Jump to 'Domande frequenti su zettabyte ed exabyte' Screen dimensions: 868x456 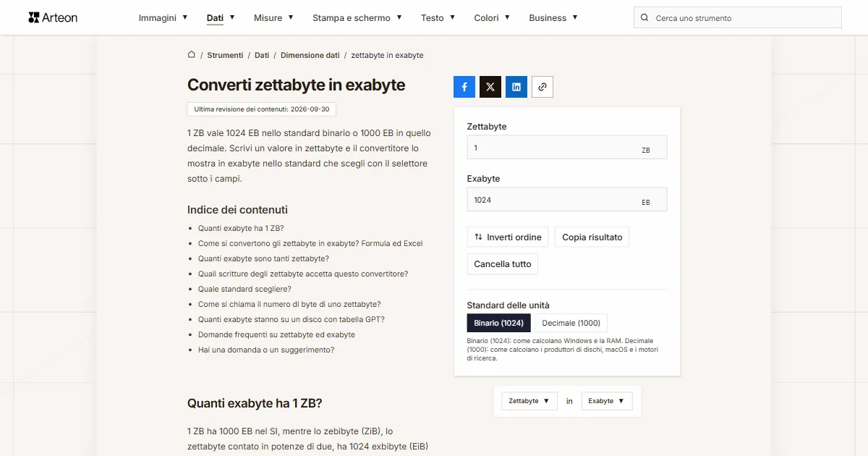pos(276,334)
